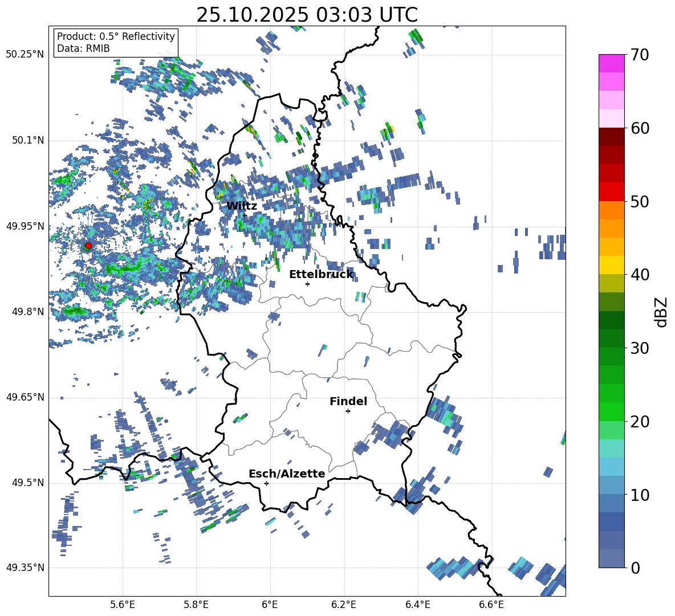Click the Findel station cross marker
The width and height of the screenshot is (675, 616).
(348, 411)
